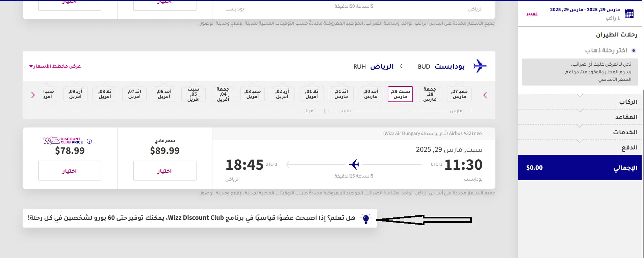Click the lightbulb tip icon

(366, 218)
